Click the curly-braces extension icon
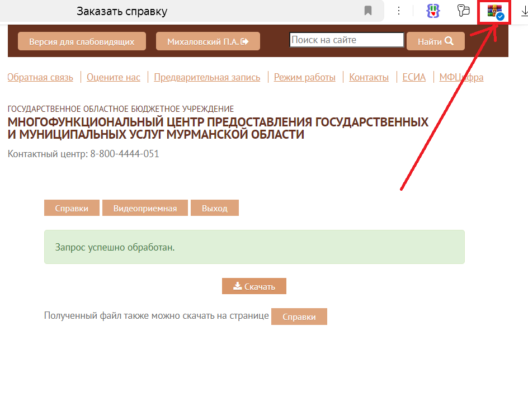The height and width of the screenshot is (420, 528). pos(432,11)
